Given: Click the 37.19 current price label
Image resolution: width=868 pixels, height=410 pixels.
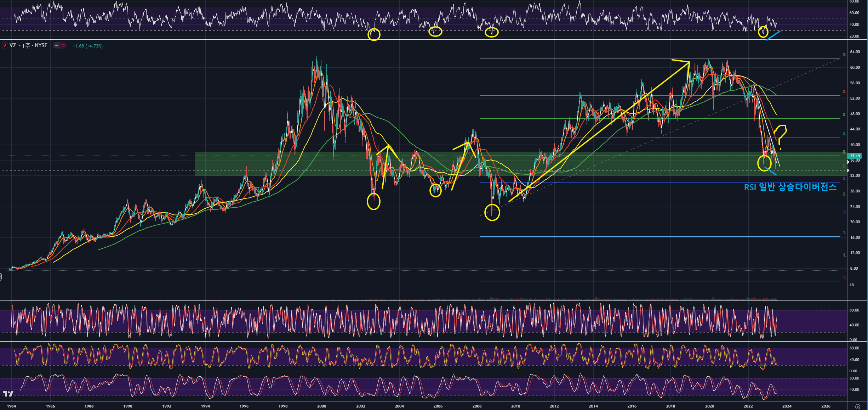Looking at the screenshot, I should coord(855,156).
